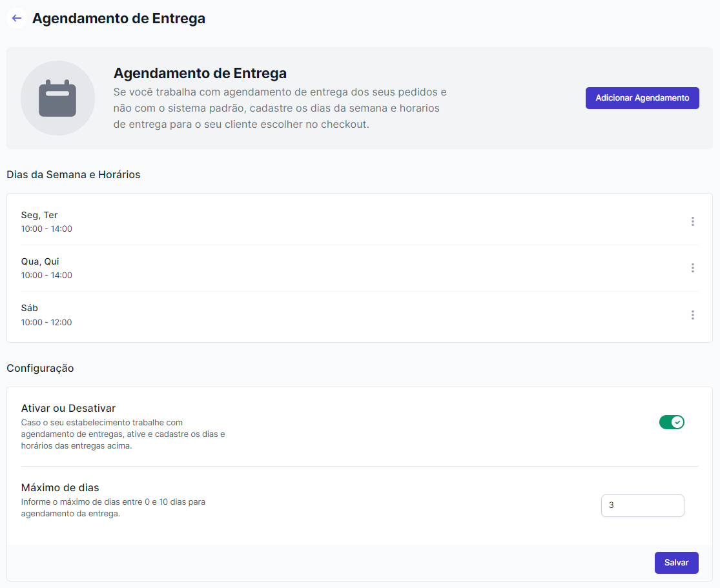Viewport: 720px width, 588px height.
Task: Click the banner description paragraph text
Action: (280, 108)
